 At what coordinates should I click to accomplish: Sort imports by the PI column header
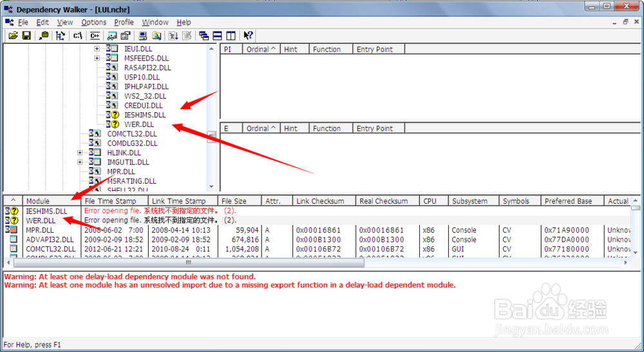tap(232, 50)
